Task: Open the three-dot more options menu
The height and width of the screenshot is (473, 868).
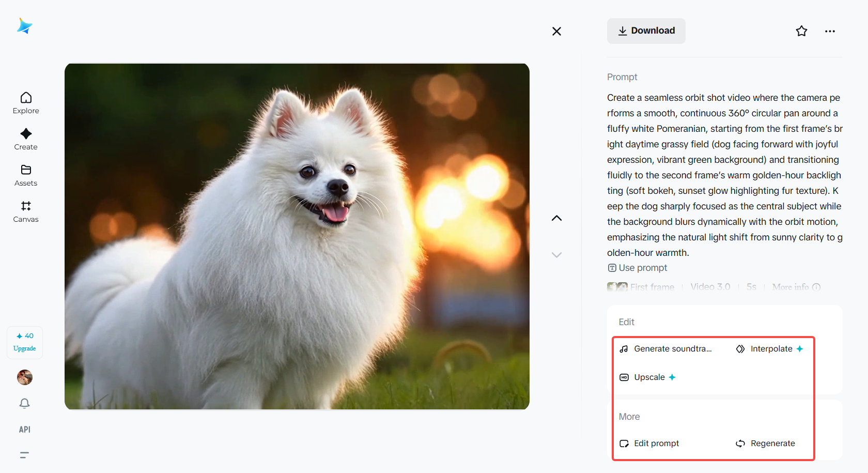Action: tap(830, 31)
